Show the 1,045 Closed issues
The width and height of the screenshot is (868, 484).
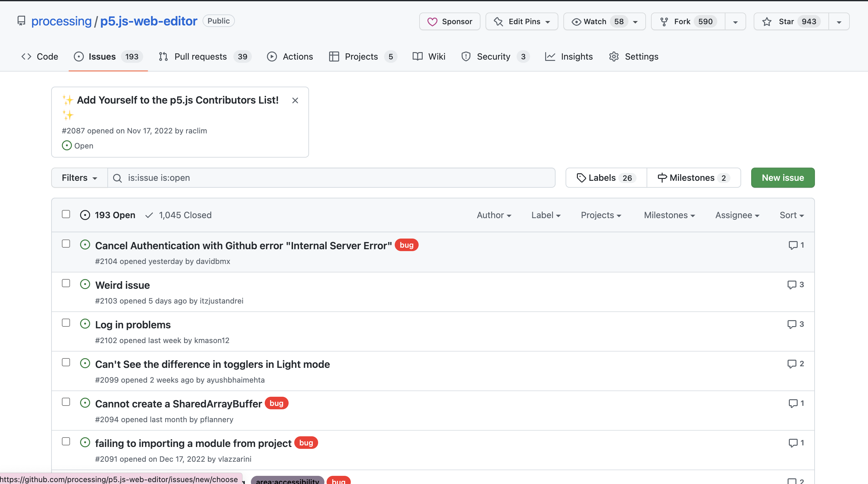pyautogui.click(x=178, y=215)
